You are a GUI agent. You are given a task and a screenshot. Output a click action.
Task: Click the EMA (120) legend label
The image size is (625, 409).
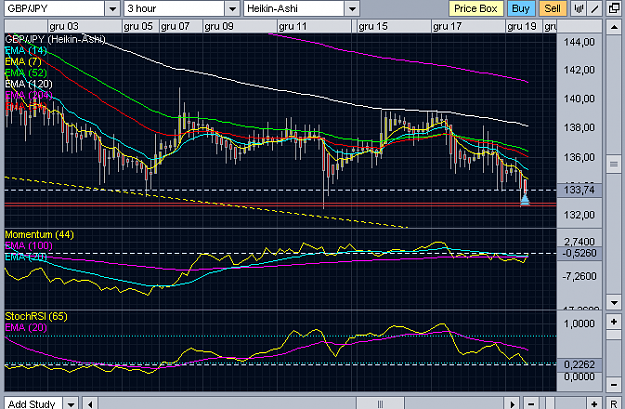click(x=29, y=84)
